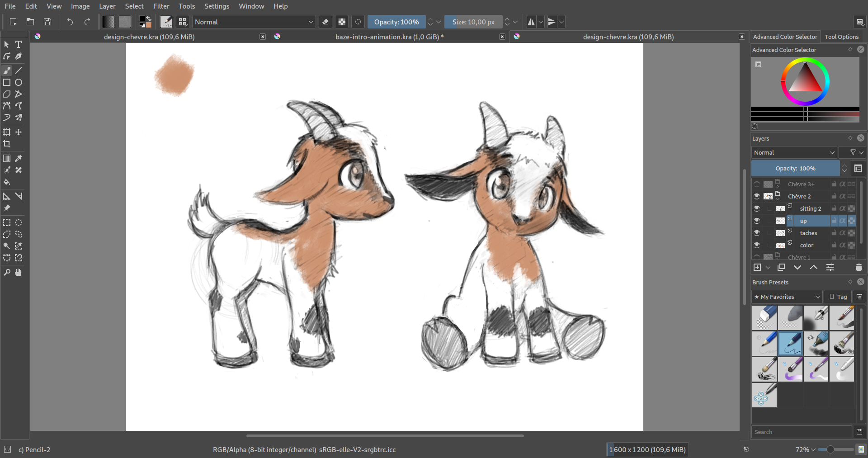Image resolution: width=868 pixels, height=458 pixels.
Task: Open My Favorites brush tag dropdown
Action: [787, 297]
